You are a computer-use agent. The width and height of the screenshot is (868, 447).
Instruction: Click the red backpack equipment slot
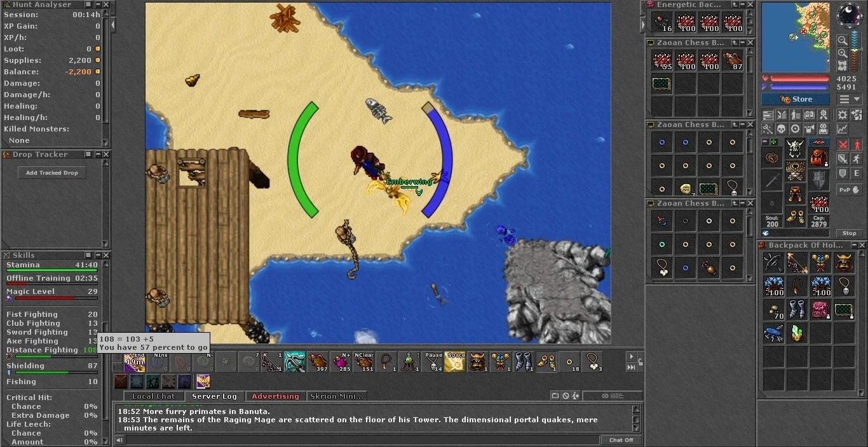819,157
